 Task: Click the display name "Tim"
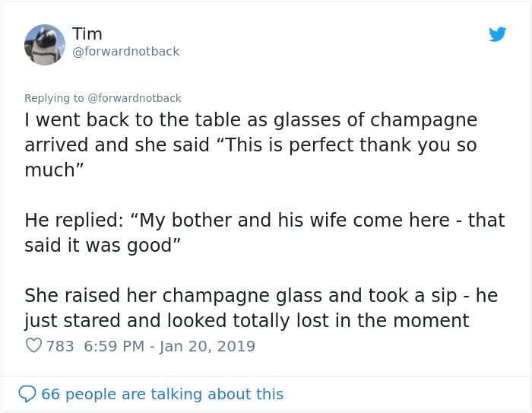(x=87, y=34)
